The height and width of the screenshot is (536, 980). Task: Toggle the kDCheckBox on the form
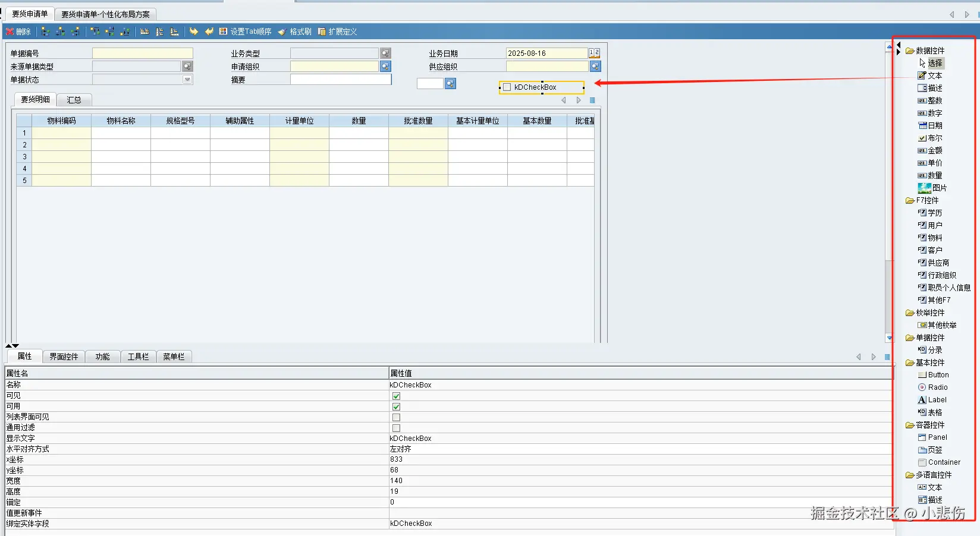pyautogui.click(x=507, y=87)
